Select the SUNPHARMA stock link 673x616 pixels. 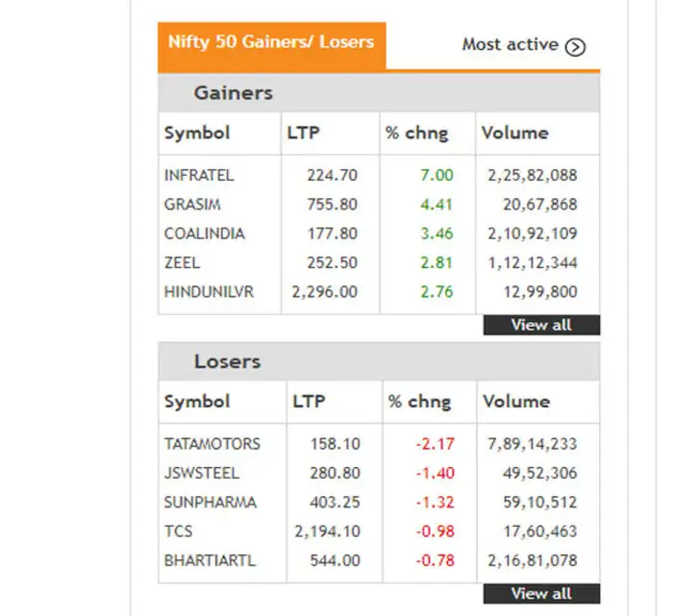point(208,503)
